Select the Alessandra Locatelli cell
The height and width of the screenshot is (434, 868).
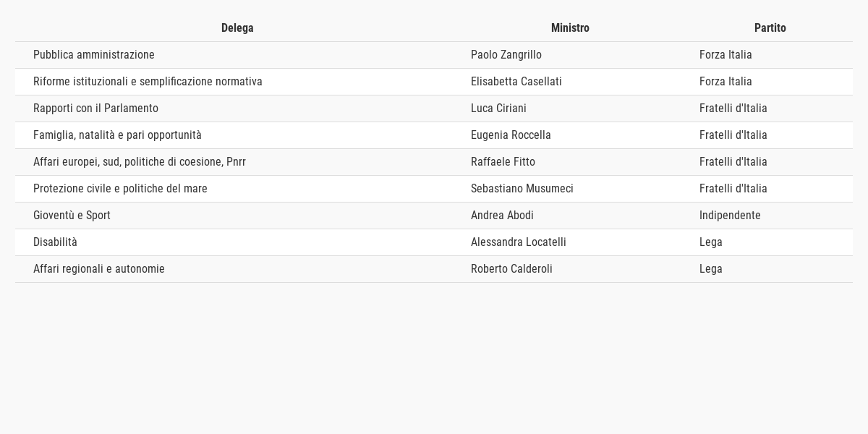click(570, 242)
